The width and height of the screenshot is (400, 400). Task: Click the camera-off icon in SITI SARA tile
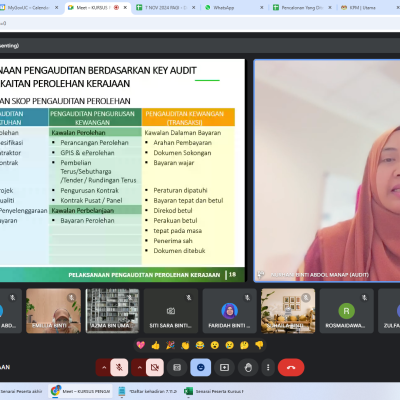coord(171,311)
